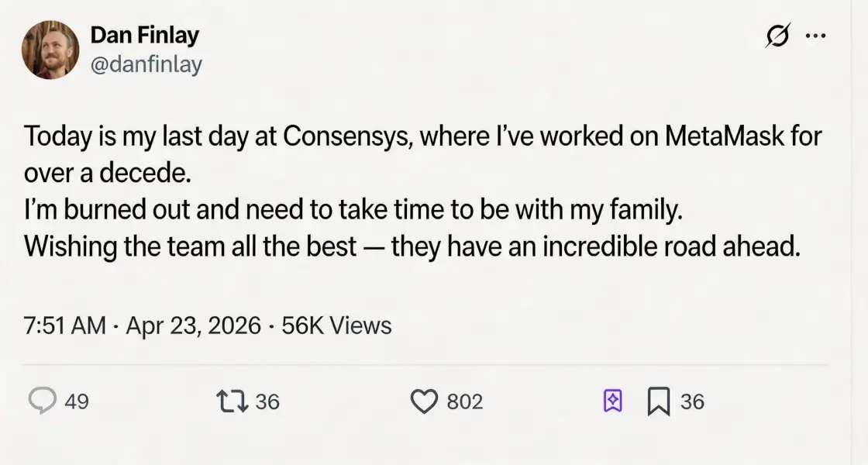Toggle the outlined bookmark icon
This screenshot has height=465, width=868.
tap(658, 401)
